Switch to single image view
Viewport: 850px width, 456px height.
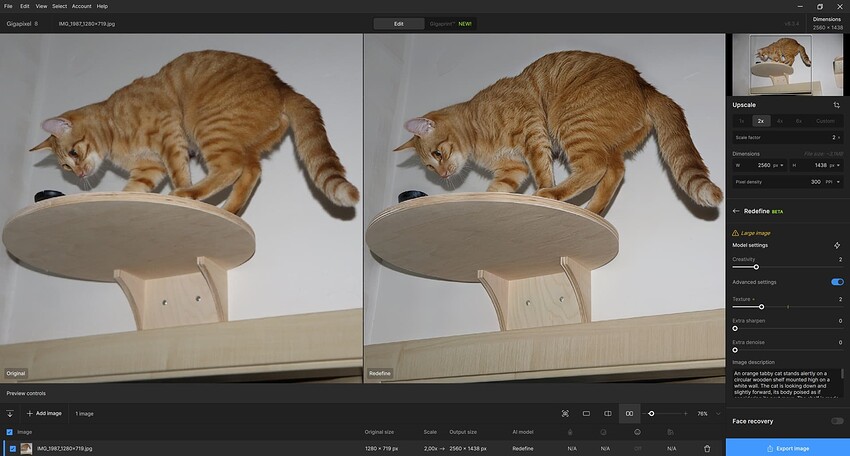pyautogui.click(x=586, y=413)
